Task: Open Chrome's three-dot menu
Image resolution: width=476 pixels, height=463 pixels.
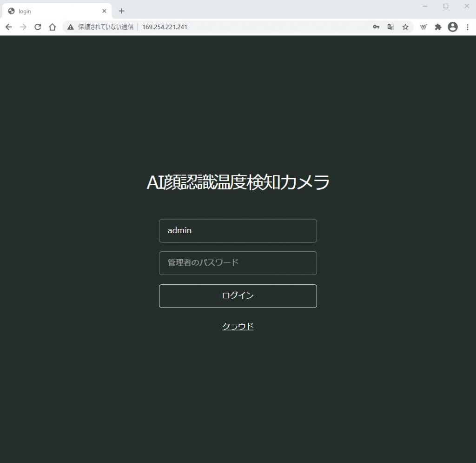Action: (467, 27)
